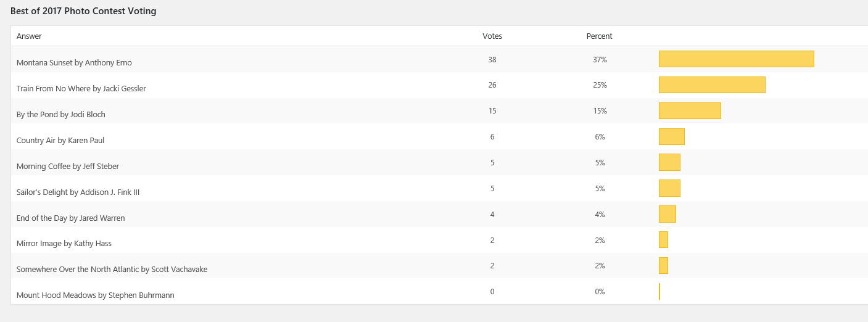Click the 25% vote bar for Train From No Where
This screenshot has width=868, height=322.
click(x=712, y=85)
